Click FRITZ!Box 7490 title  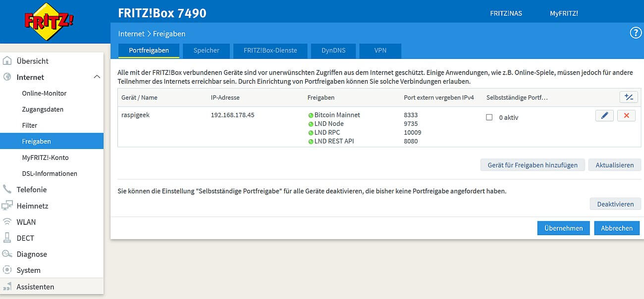[x=162, y=13]
